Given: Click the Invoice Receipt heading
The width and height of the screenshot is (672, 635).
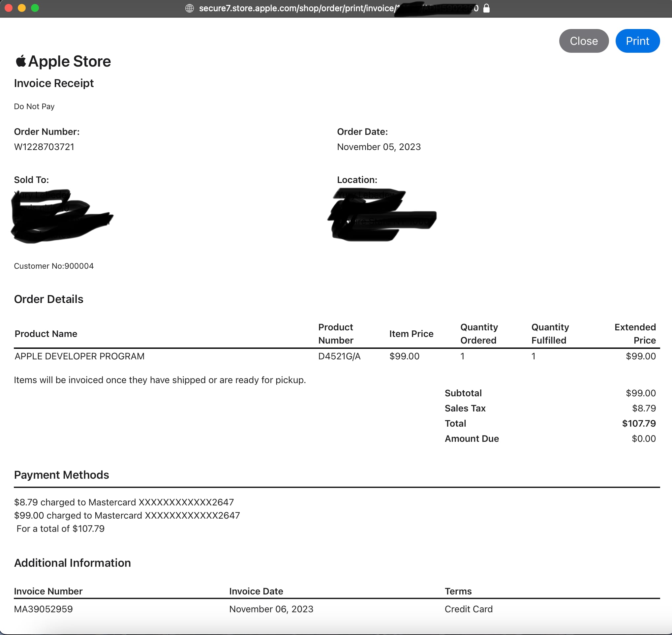Looking at the screenshot, I should pyautogui.click(x=54, y=83).
